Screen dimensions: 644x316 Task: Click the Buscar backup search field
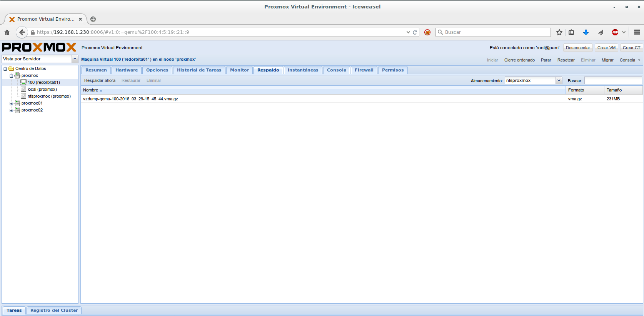(x=613, y=80)
